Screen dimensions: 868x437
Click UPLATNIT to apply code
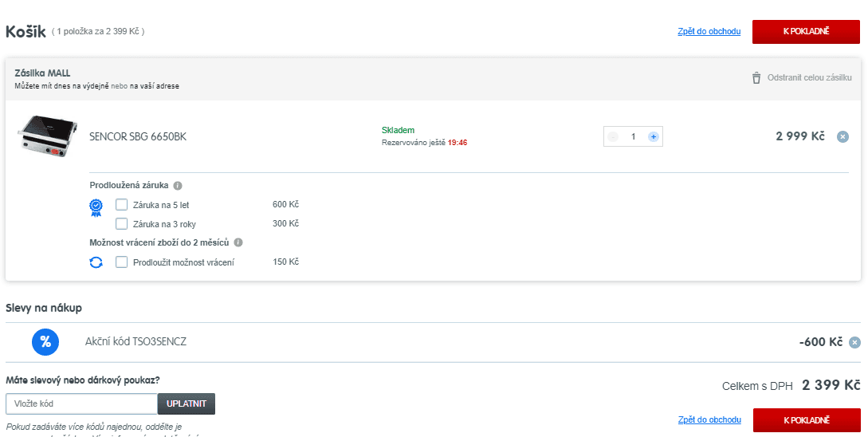(x=187, y=404)
